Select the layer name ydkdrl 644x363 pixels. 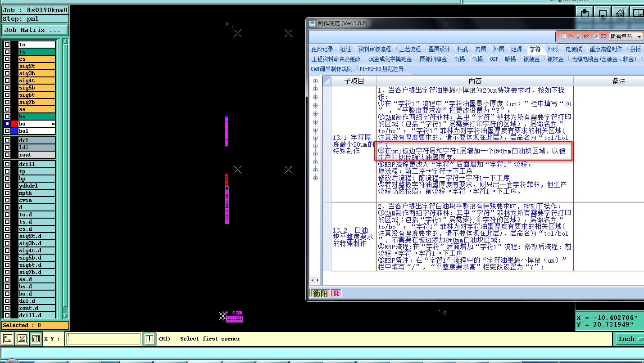[36, 186]
